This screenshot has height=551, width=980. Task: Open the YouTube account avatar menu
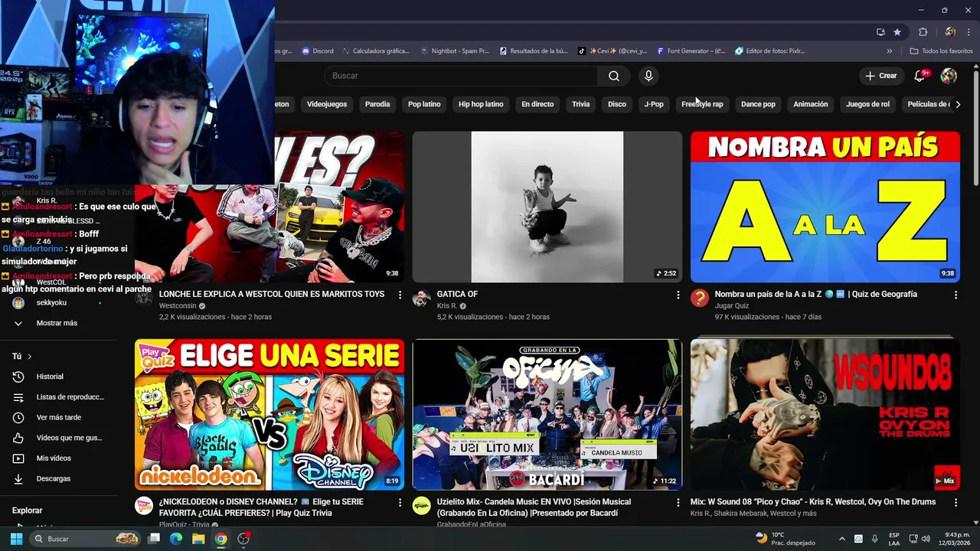point(949,76)
